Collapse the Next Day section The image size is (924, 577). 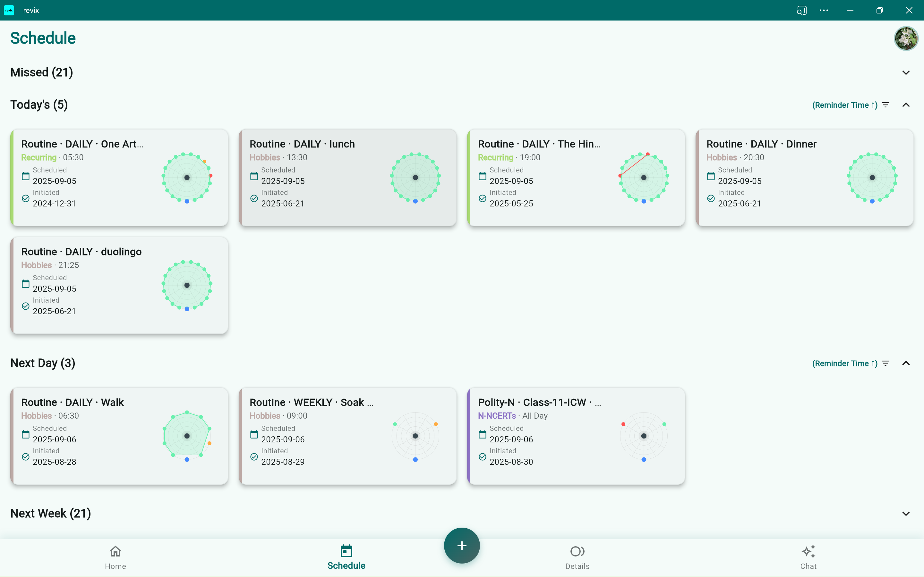[x=906, y=363]
